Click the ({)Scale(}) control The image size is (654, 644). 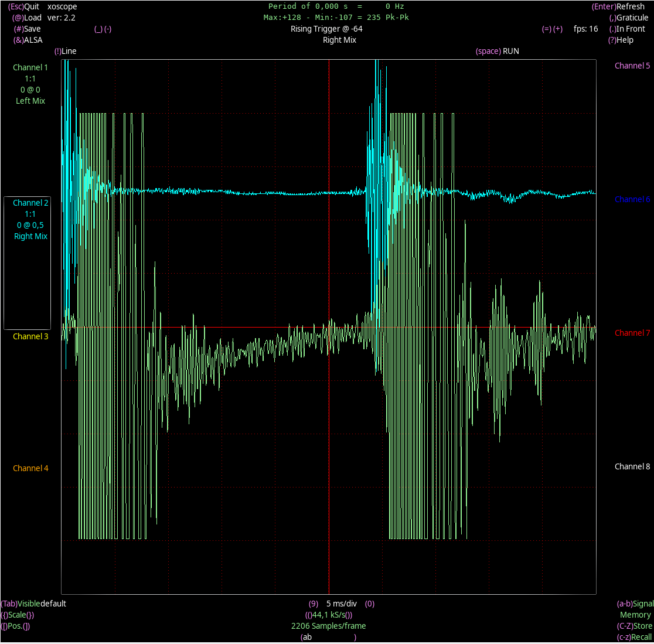coord(17,615)
